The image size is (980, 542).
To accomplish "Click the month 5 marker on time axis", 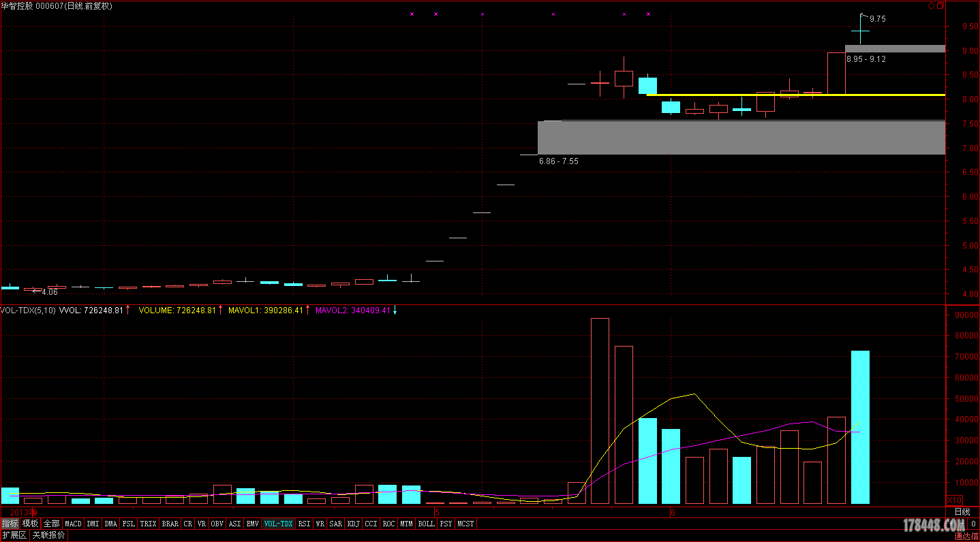I will point(437,512).
